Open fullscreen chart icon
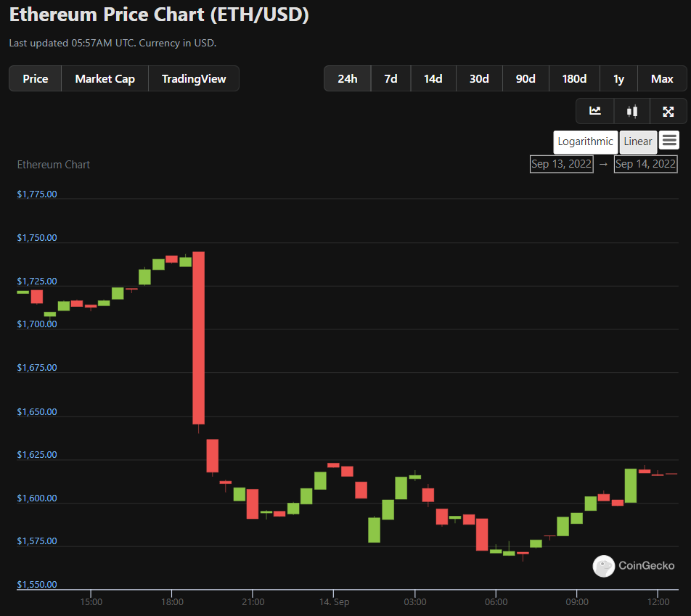 [668, 111]
